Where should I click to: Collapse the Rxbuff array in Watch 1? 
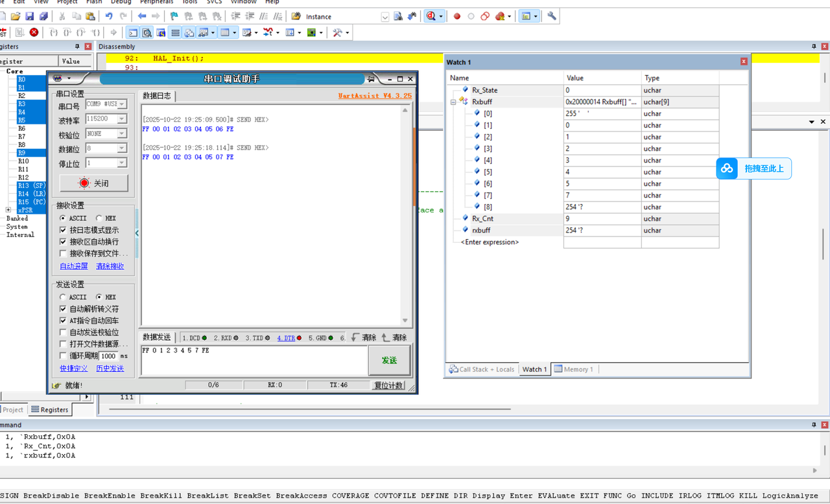point(453,102)
